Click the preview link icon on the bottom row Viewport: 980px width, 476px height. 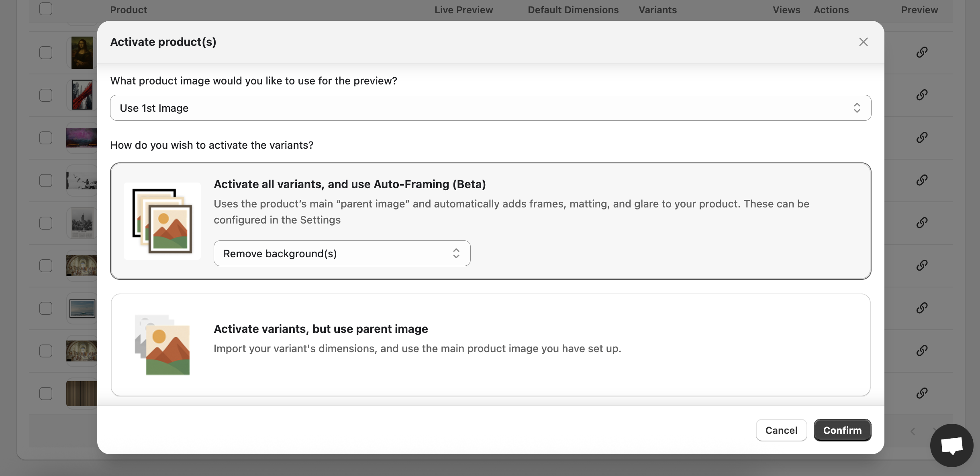(x=922, y=393)
